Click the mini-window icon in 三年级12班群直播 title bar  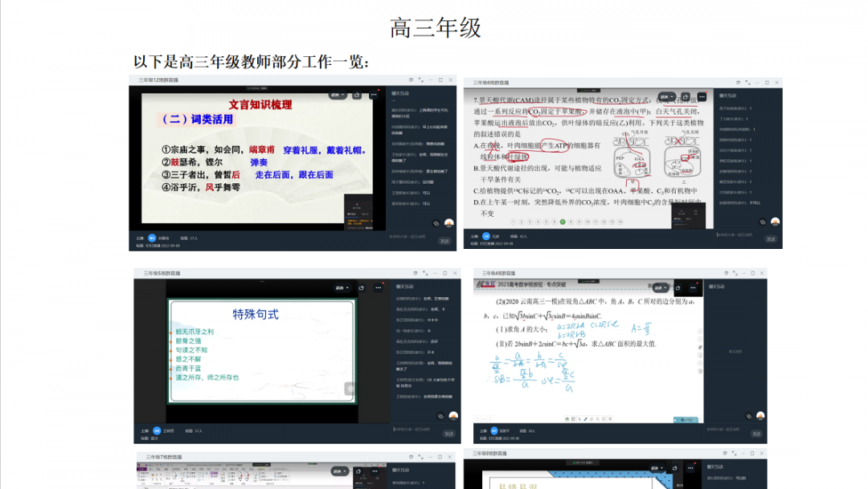pyautogui.click(x=411, y=80)
